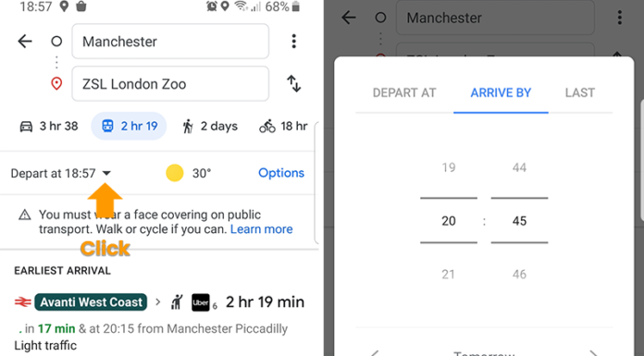Open the Learn more link
Screen dimensions: 644x356
coord(261,229)
